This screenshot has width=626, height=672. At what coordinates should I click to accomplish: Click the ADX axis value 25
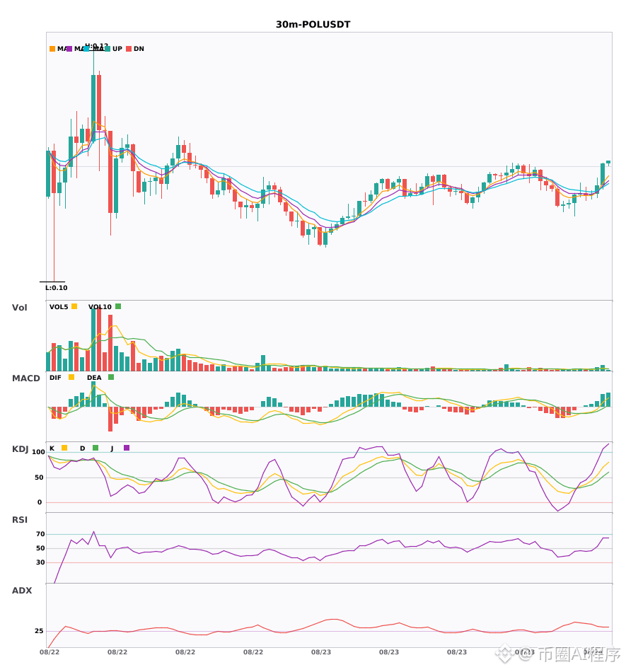point(39,631)
